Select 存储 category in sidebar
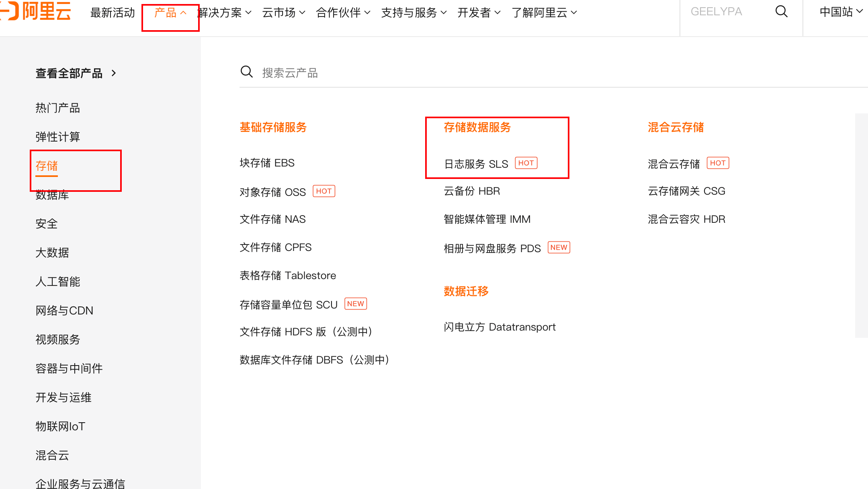868x489 pixels. (x=47, y=166)
